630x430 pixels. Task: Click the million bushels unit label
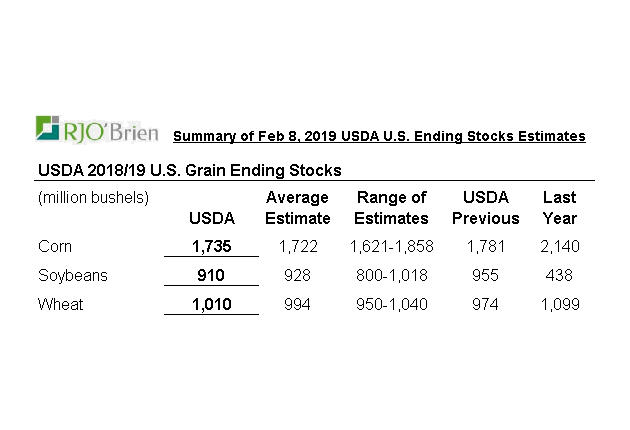coord(93,198)
